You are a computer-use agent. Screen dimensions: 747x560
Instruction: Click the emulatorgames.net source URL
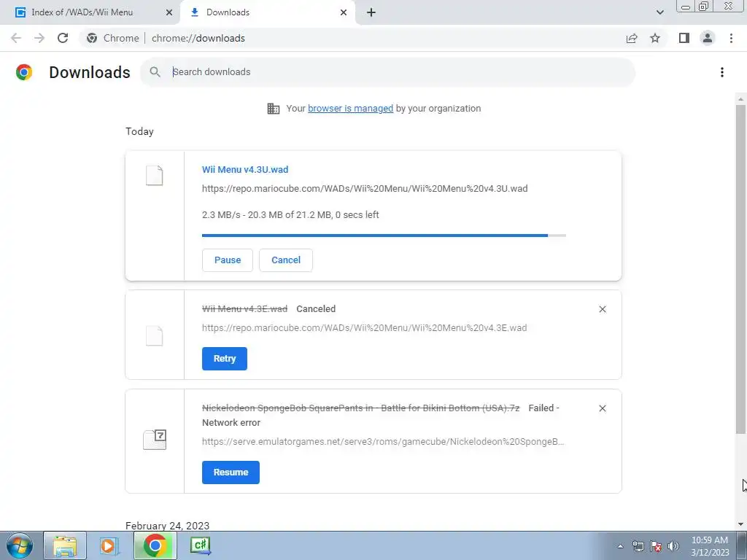[x=382, y=442]
